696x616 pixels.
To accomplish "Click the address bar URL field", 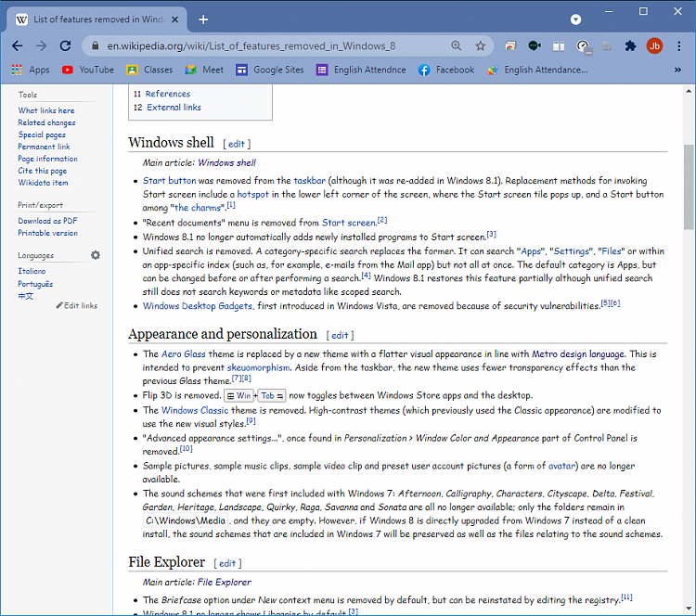I will [x=251, y=45].
